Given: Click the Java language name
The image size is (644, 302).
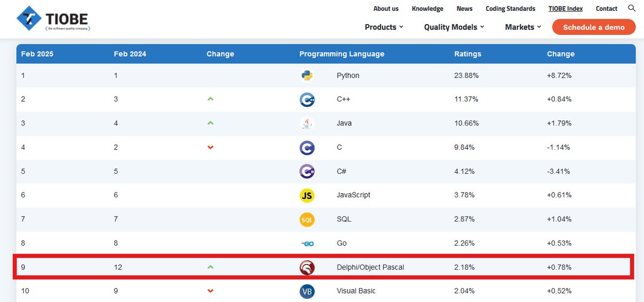Looking at the screenshot, I should (x=344, y=123).
